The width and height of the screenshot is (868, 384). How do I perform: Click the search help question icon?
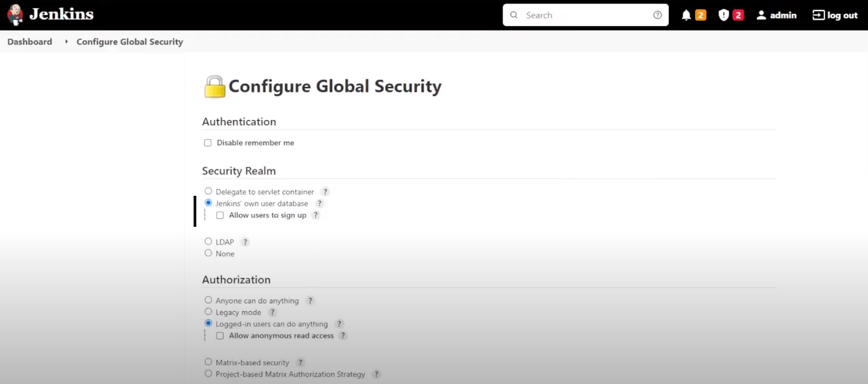pos(657,15)
